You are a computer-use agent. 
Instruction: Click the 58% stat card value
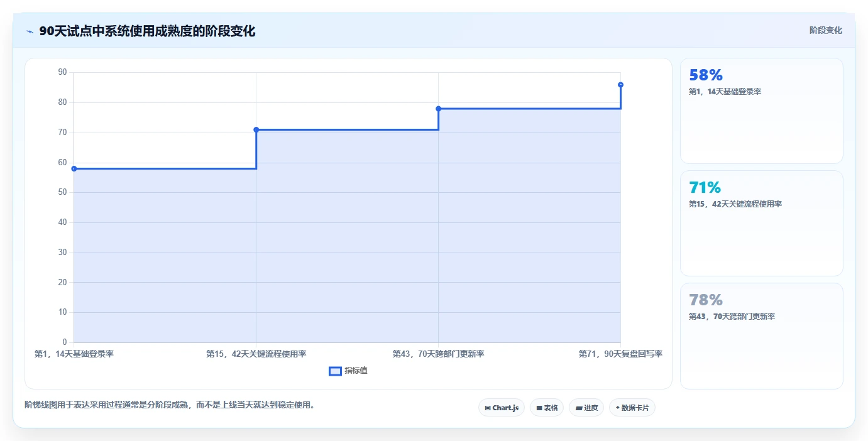point(706,75)
